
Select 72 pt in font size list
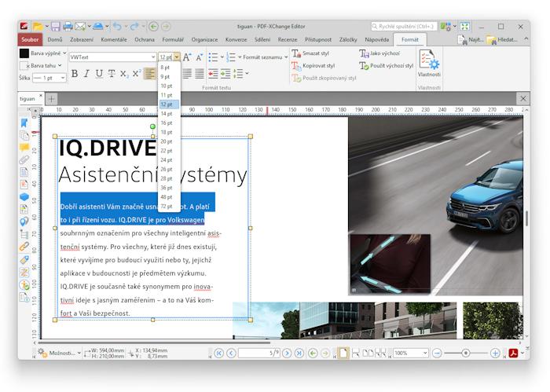coord(169,206)
